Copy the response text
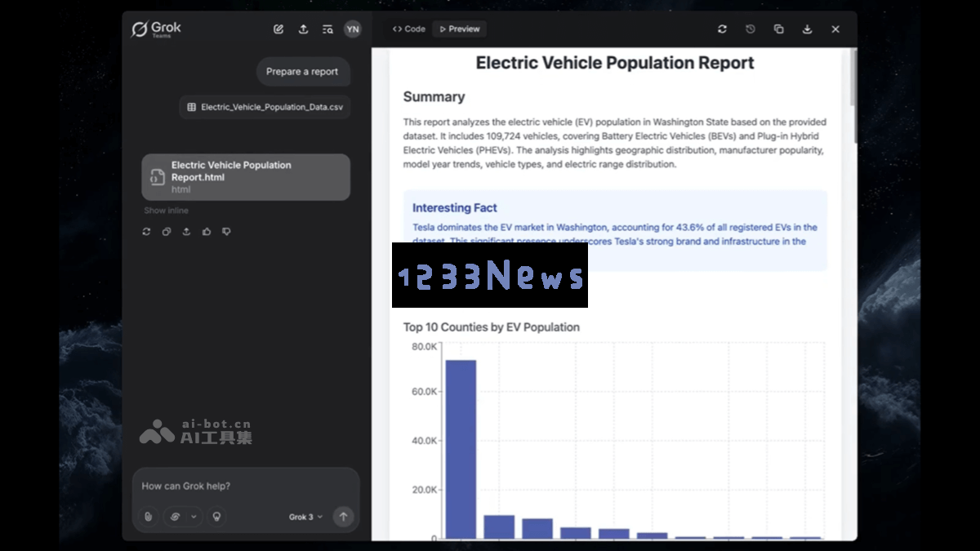Viewport: 980px width, 551px height. click(x=167, y=232)
